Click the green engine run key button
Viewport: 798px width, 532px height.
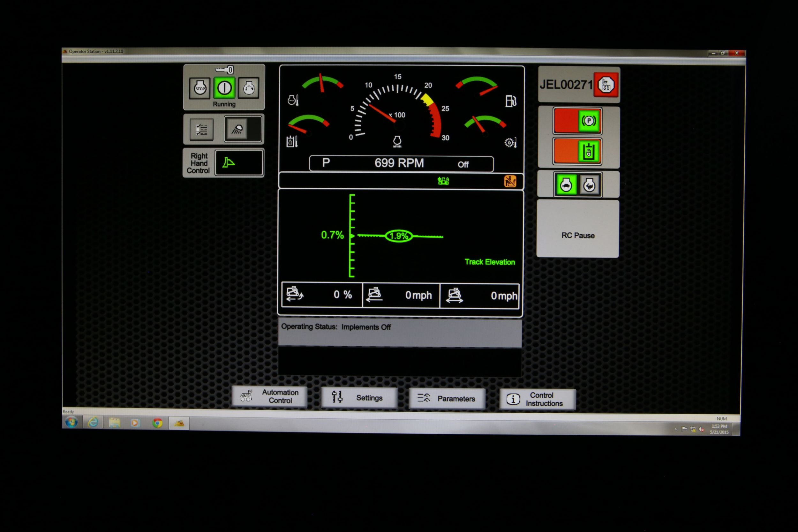[224, 88]
